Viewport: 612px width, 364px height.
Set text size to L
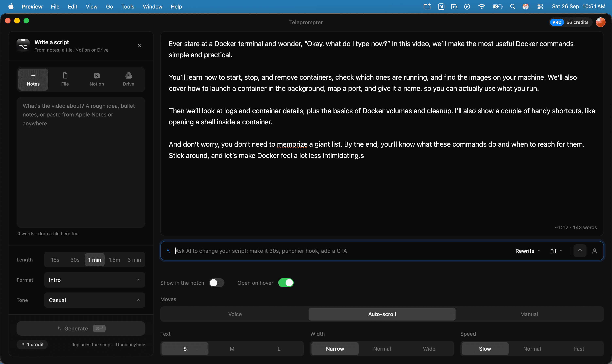[279, 349]
